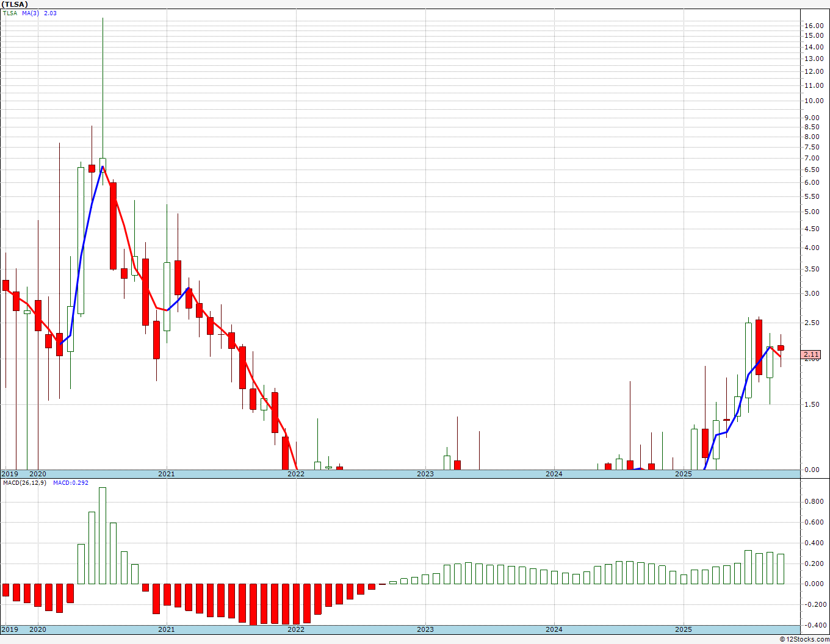Screen dimensions: 830x644
Task: Click the tallest green MACD histogram bar
Action: 103,535
